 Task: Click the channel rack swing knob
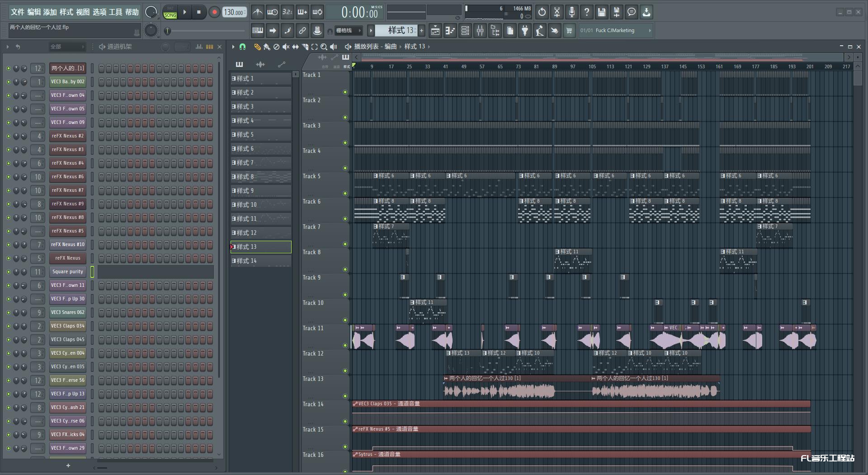click(165, 47)
